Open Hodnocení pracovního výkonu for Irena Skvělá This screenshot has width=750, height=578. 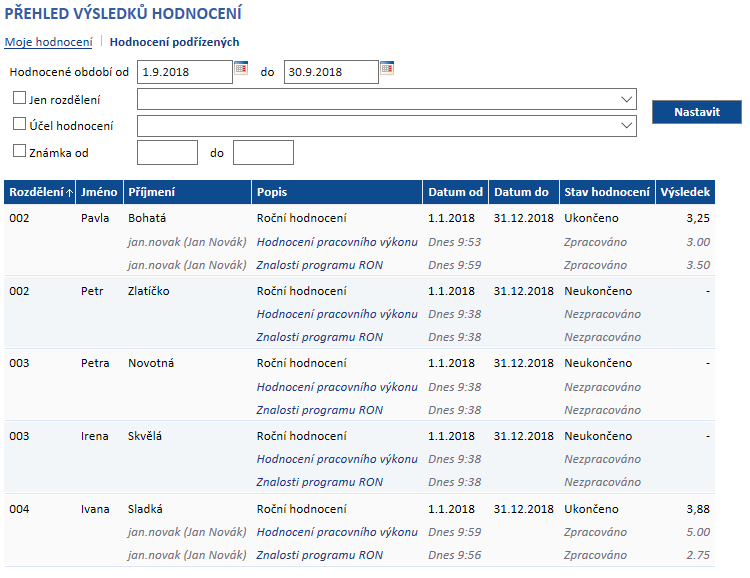pyautogui.click(x=337, y=459)
